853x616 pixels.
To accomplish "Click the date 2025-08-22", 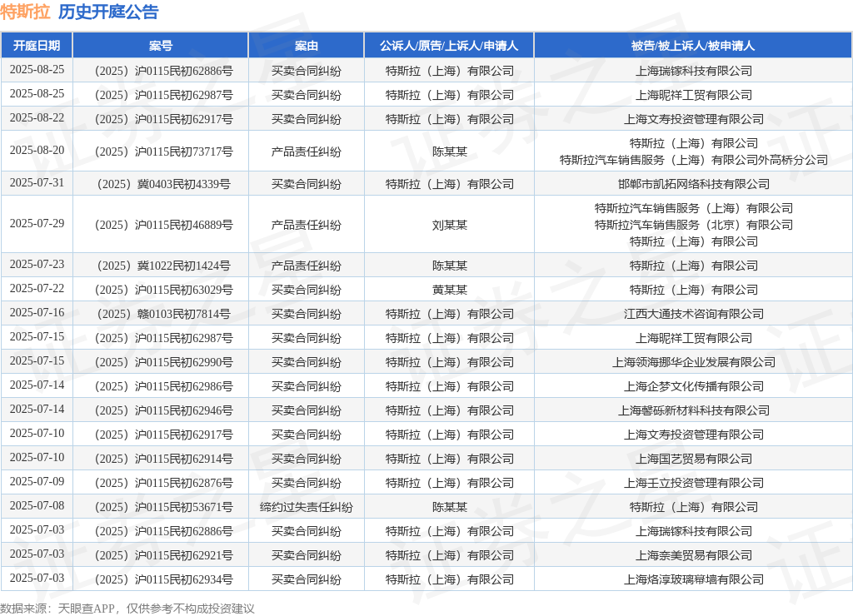I will pyautogui.click(x=37, y=118).
